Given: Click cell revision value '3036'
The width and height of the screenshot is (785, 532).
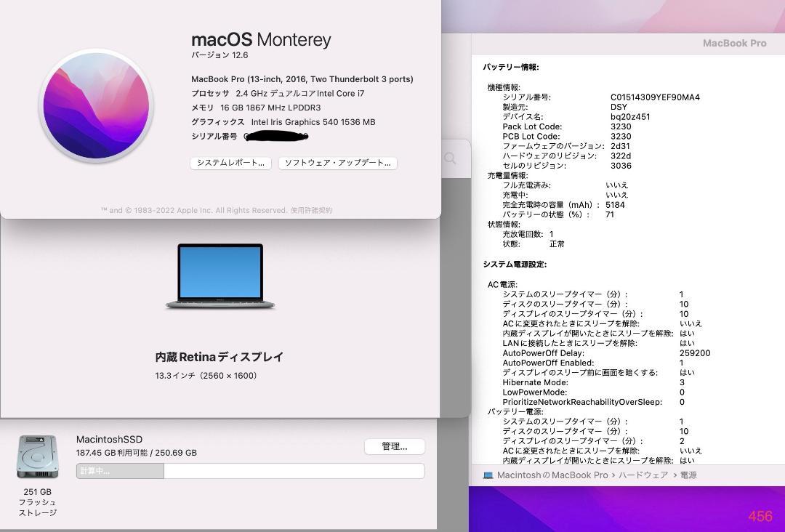Looking at the screenshot, I should tap(621, 166).
